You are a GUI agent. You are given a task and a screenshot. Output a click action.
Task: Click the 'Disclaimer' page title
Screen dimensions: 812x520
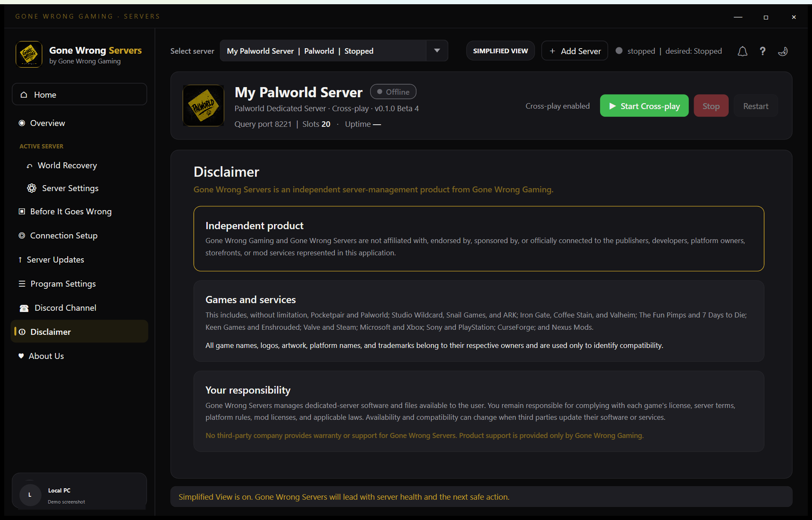pos(226,172)
